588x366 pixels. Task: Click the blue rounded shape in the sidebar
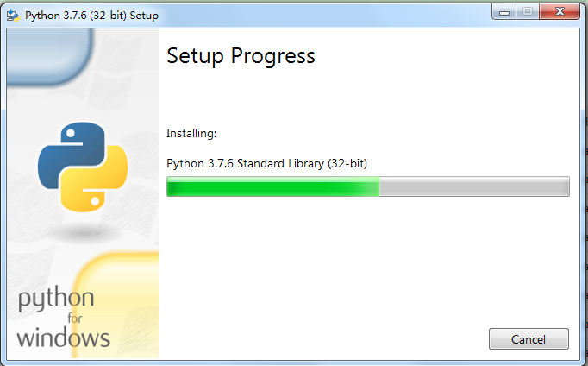tap(49, 55)
